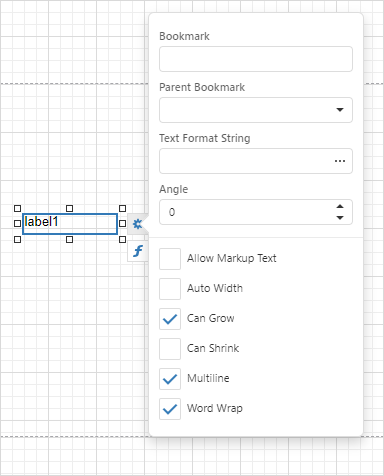This screenshot has width=384, height=476.
Task: Click the "Angle" label text
Action: [174, 189]
